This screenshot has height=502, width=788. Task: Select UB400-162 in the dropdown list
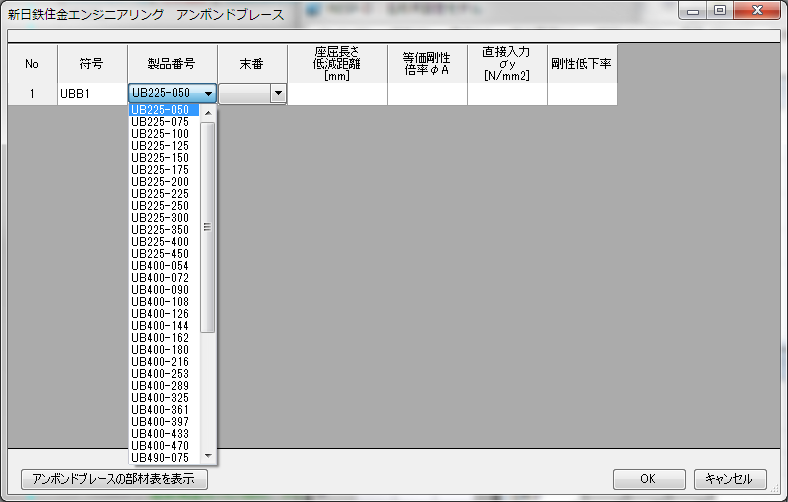164,338
